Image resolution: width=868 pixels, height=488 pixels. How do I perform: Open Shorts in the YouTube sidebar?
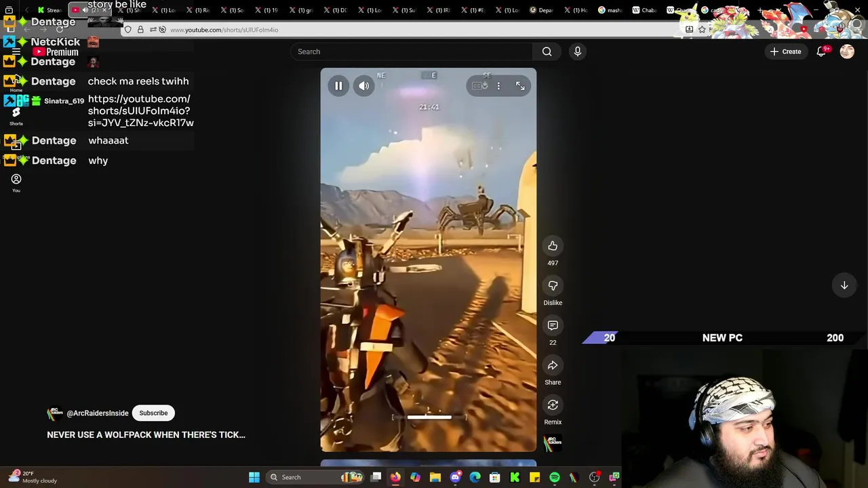[16, 117]
